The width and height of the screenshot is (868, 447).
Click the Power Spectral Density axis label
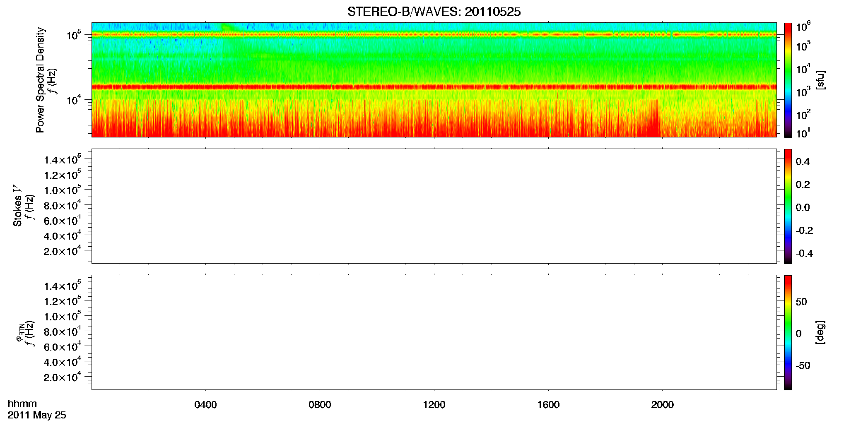pyautogui.click(x=40, y=80)
